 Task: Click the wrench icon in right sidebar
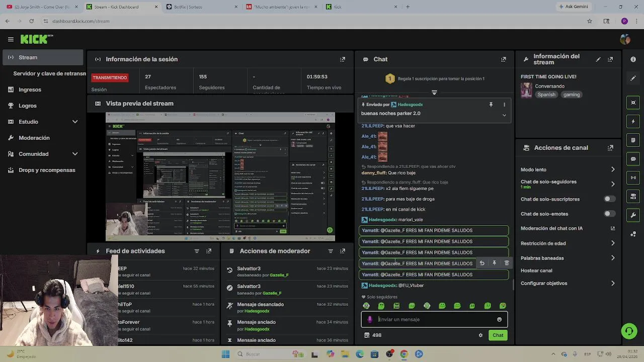click(633, 215)
